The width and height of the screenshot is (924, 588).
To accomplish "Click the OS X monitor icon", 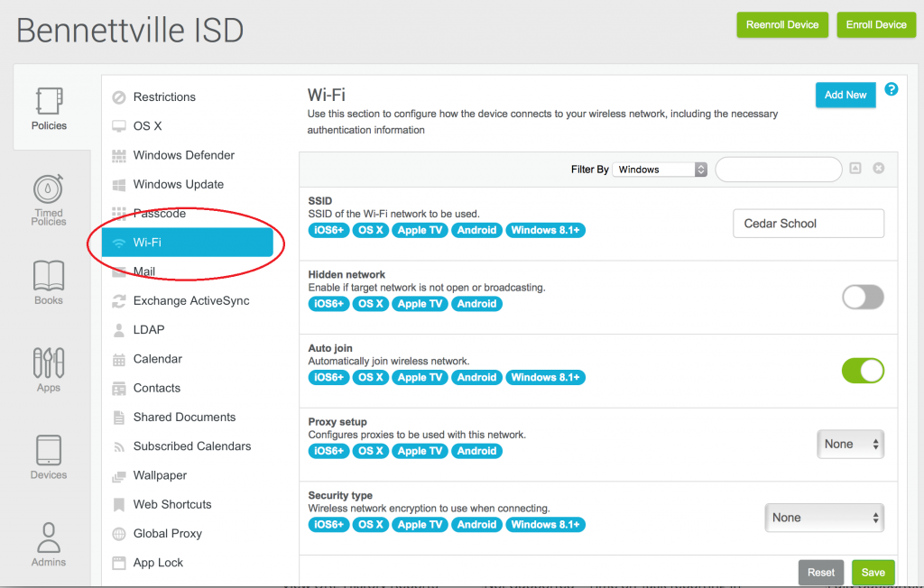I will tap(119, 126).
